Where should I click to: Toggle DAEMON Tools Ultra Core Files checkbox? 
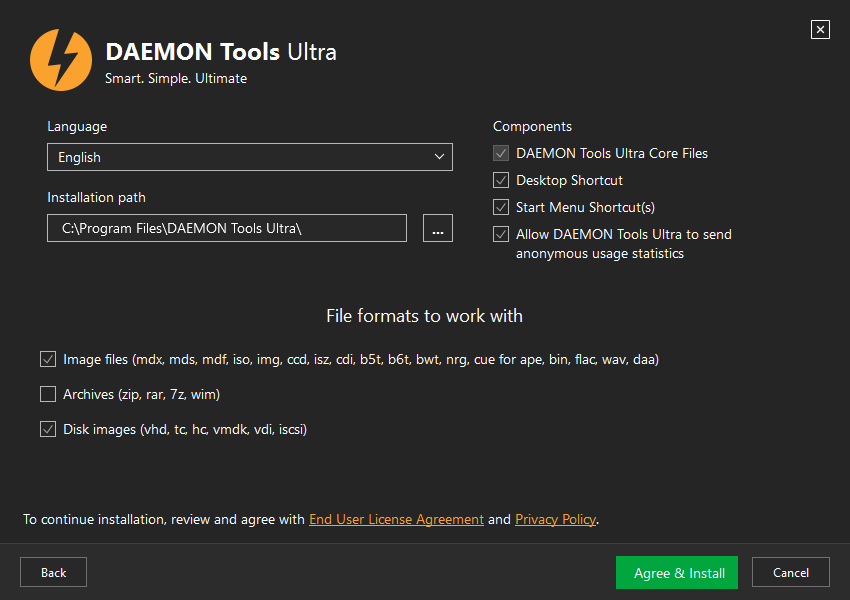[x=501, y=153]
